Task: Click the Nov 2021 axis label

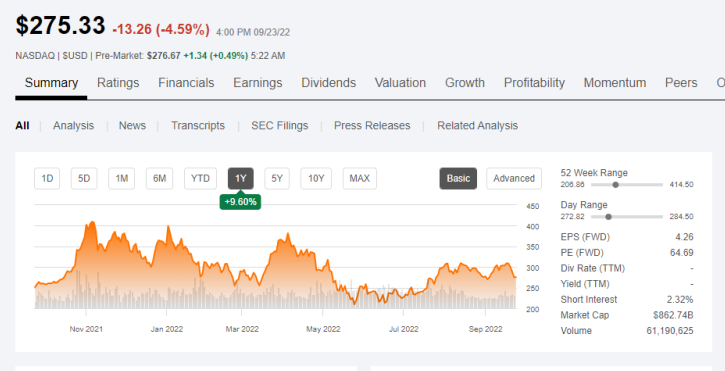Action: pos(86,329)
